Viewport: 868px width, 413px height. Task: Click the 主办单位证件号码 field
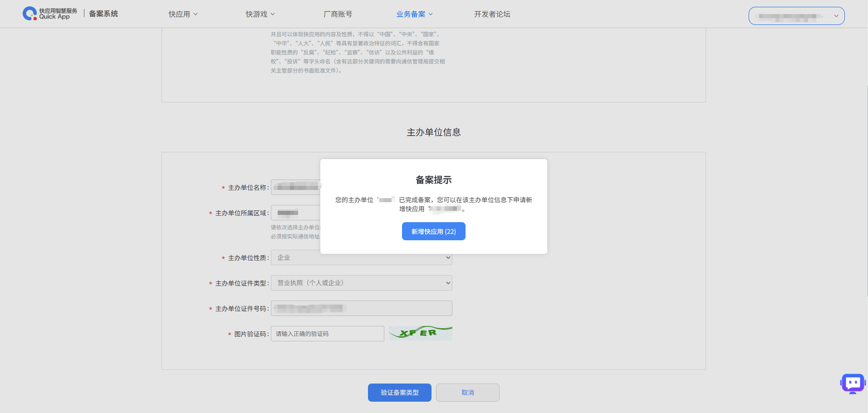361,308
